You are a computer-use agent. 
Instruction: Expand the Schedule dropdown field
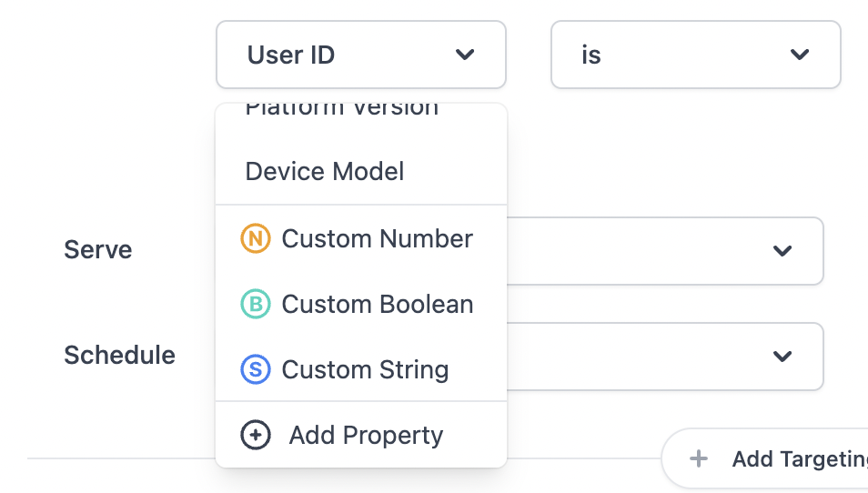click(664, 357)
